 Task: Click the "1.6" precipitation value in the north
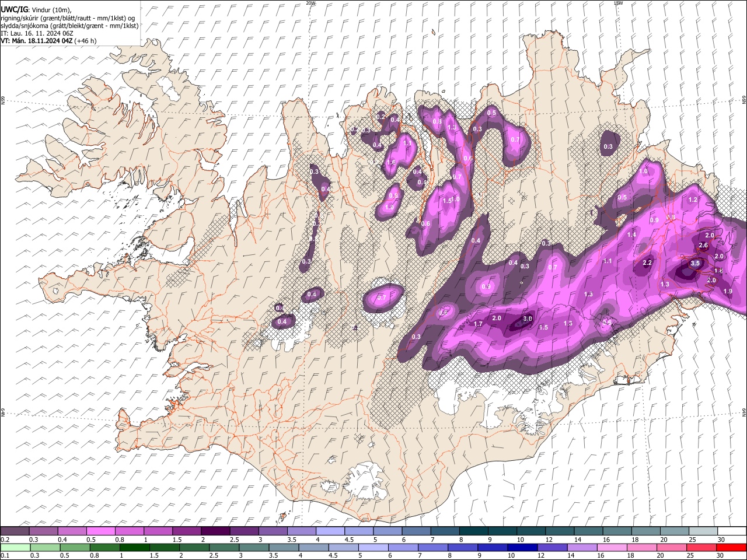pyautogui.click(x=391, y=163)
